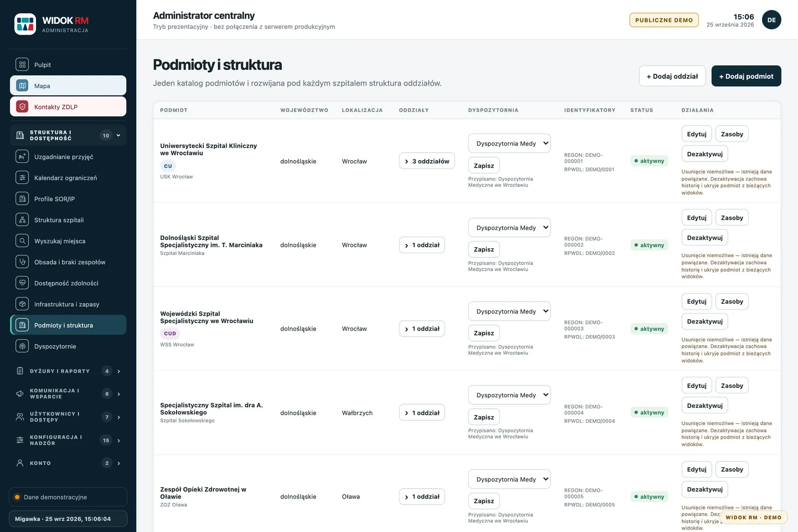
Task: Click the Województwo column header
Action: [x=304, y=110]
